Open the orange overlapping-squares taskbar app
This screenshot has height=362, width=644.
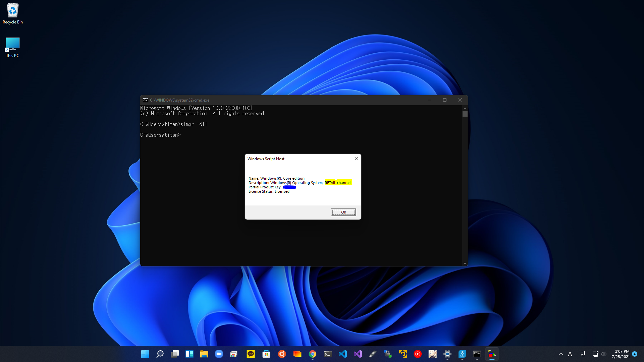297,354
